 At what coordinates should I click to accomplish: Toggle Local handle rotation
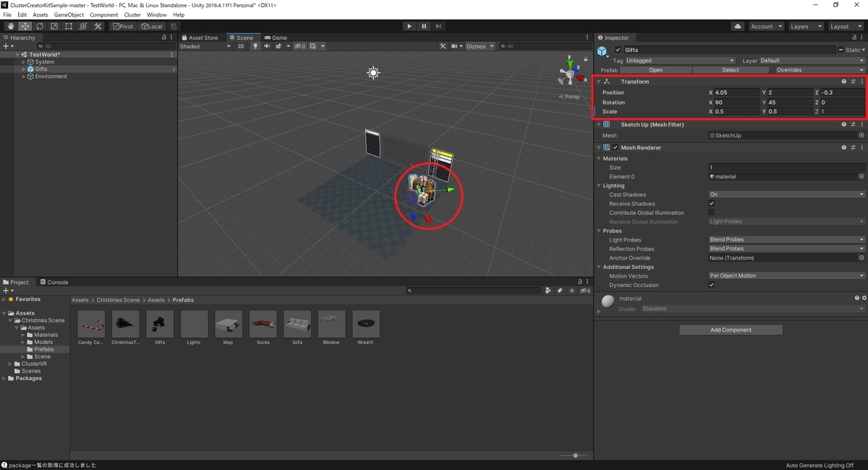coord(152,26)
